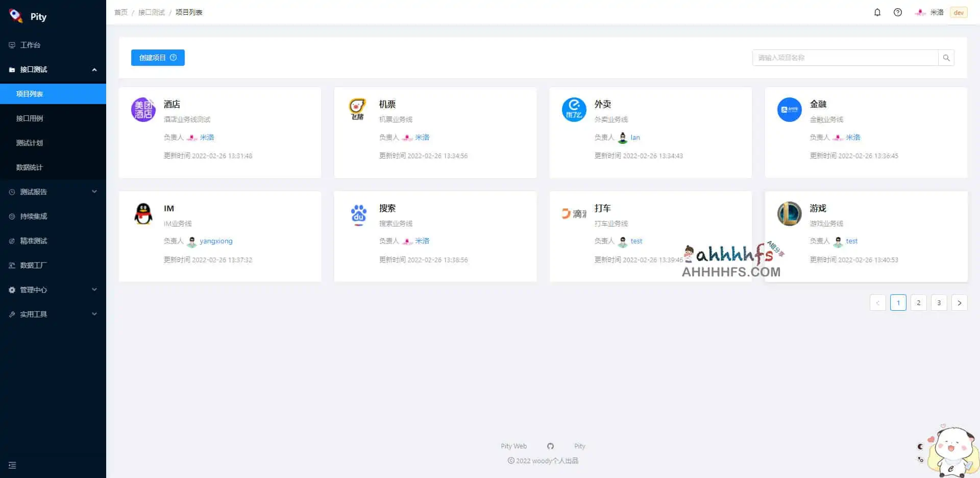Navigate to 首页 via the breadcrumb
The image size is (980, 478).
click(121, 12)
